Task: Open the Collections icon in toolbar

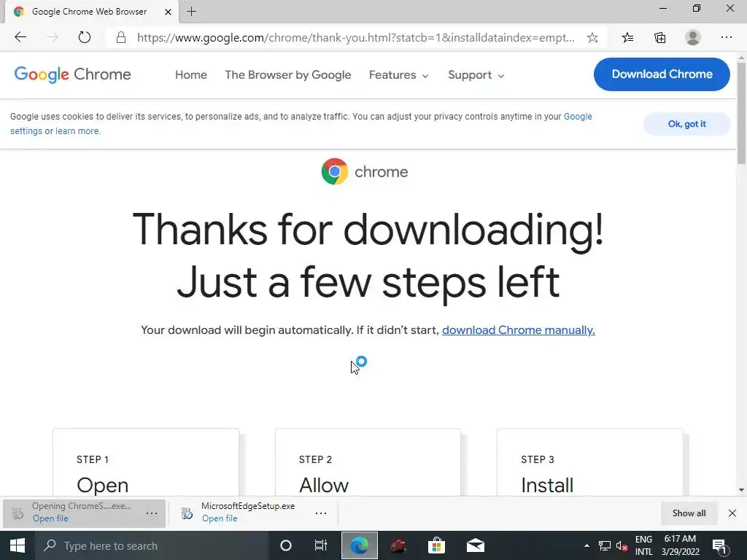Action: (x=659, y=38)
